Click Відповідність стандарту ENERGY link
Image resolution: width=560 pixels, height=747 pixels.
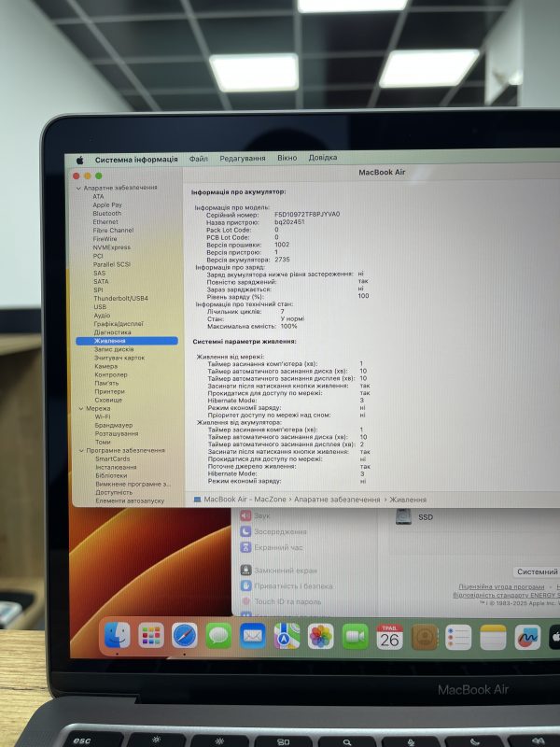[x=506, y=595]
